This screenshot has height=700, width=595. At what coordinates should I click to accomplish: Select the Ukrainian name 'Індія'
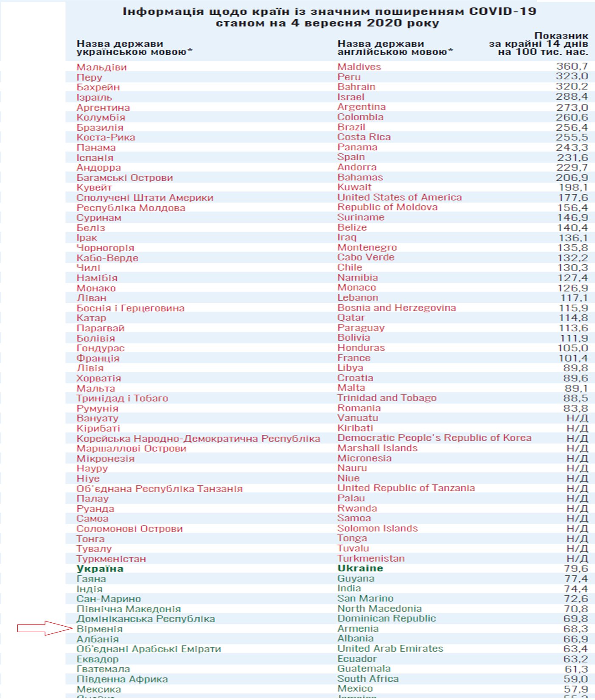[x=89, y=589]
